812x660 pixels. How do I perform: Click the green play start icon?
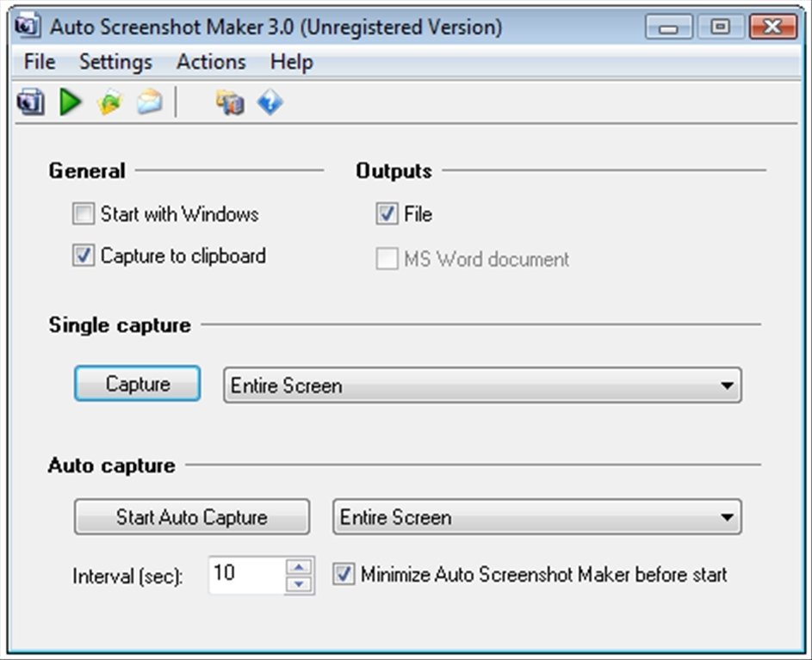click(x=71, y=102)
